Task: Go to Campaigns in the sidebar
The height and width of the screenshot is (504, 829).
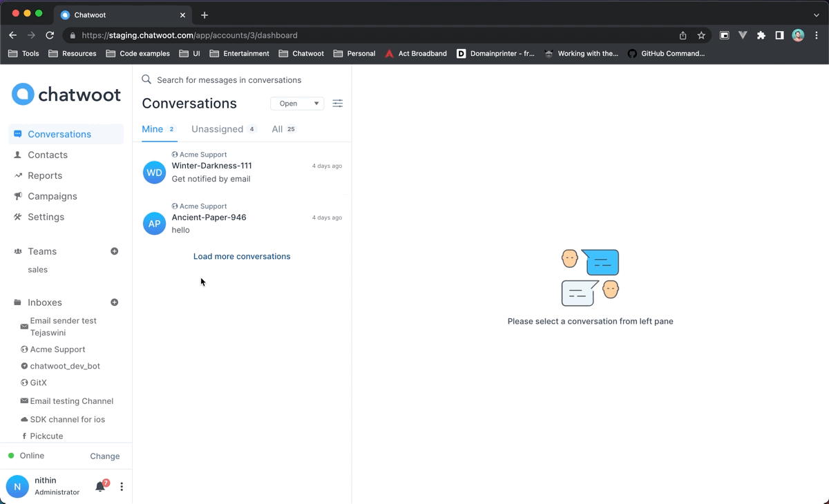Action: click(x=53, y=196)
